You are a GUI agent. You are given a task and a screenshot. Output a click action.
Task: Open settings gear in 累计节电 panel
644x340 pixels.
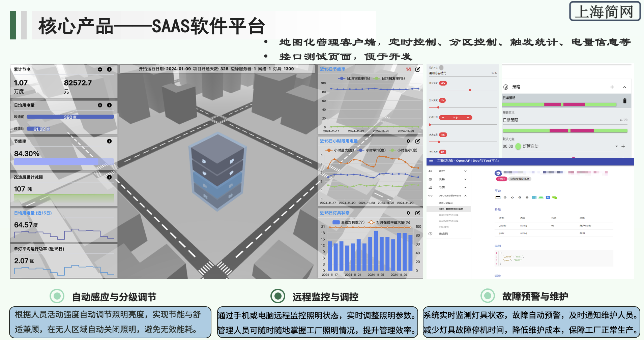point(100,69)
